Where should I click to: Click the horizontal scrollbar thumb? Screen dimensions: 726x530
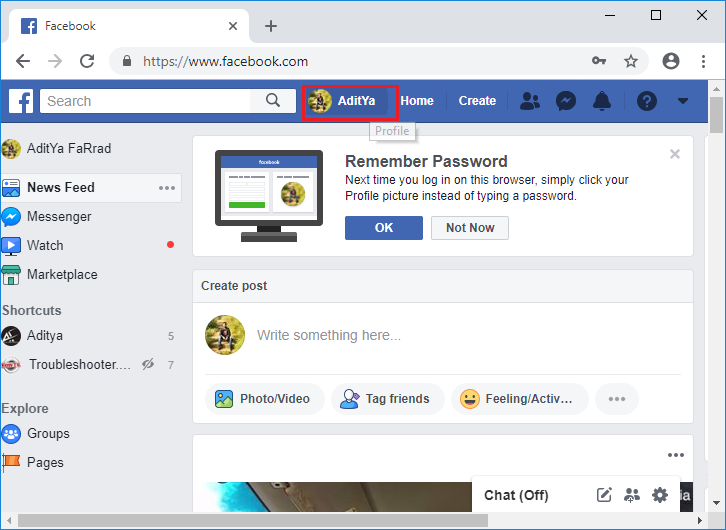click(253, 521)
